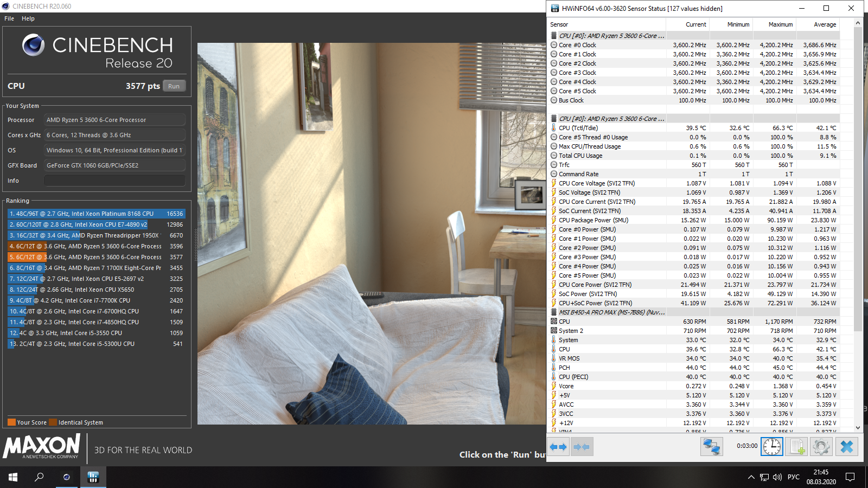Viewport: 868px width, 488px height.
Task: Click the Minimum column header in HWiNFO
Action: click(x=731, y=24)
